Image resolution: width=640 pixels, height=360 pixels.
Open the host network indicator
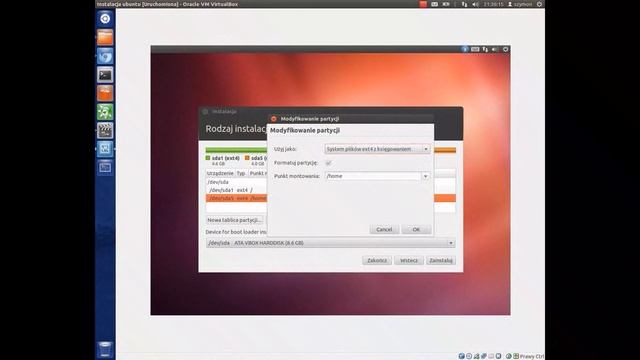[464, 4]
